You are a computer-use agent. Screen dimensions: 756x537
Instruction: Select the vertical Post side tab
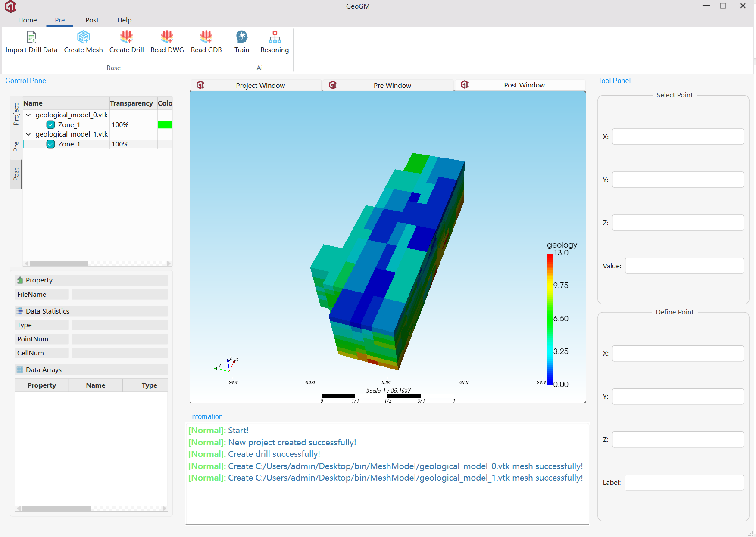point(16,174)
